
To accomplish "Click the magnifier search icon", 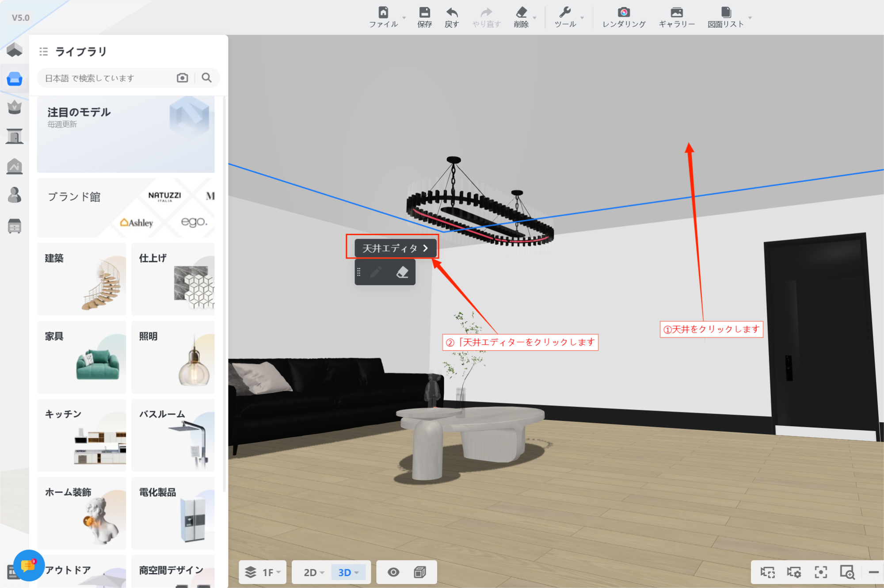I will coord(206,78).
